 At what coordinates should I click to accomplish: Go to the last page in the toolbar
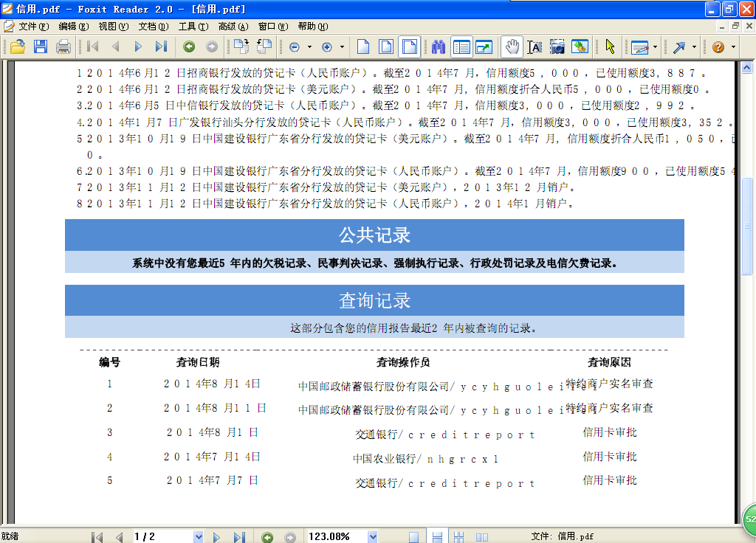[161, 46]
